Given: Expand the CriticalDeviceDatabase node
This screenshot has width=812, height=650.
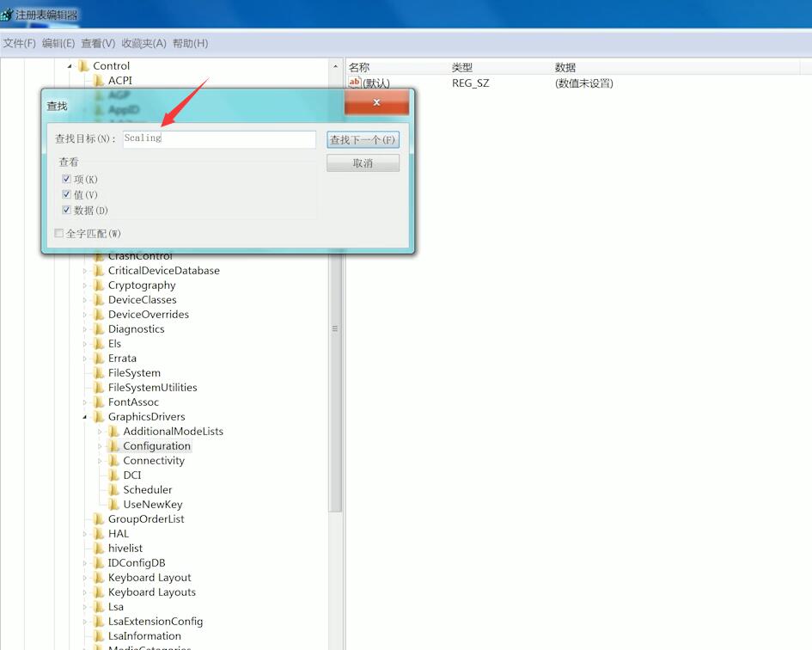Looking at the screenshot, I should (84, 271).
